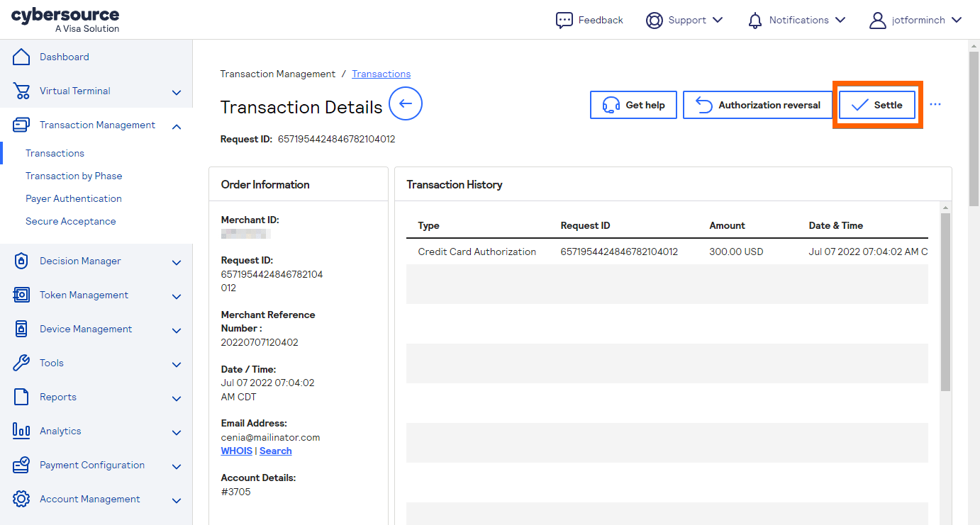
Task: Click the Transaction History vertical scrollbar
Action: pos(945,301)
